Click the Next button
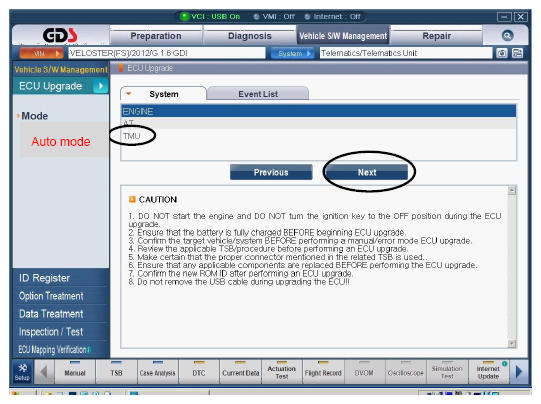Screen dimensions: 541x404 coord(367,172)
